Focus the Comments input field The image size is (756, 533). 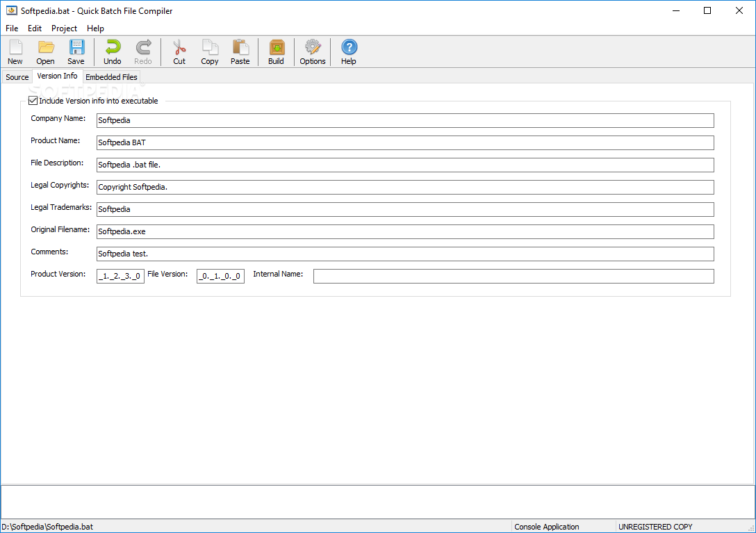point(405,254)
